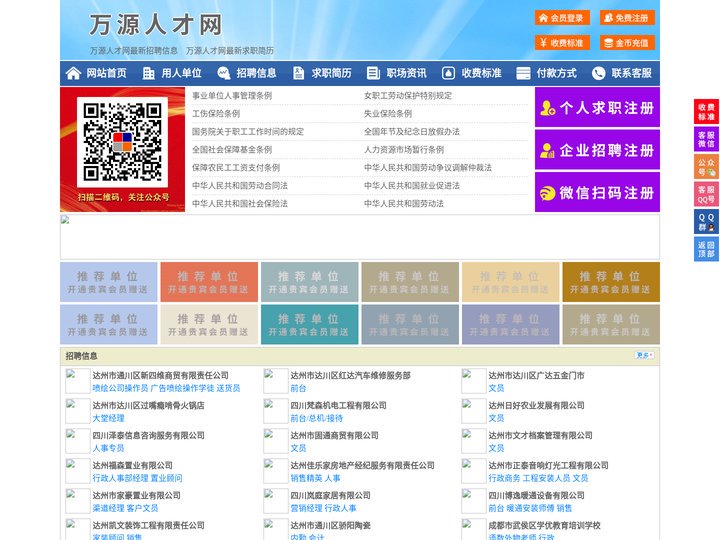The image size is (720, 540).
Task: Click the blue QQ群 floating sidebar icon
Action: (x=706, y=222)
